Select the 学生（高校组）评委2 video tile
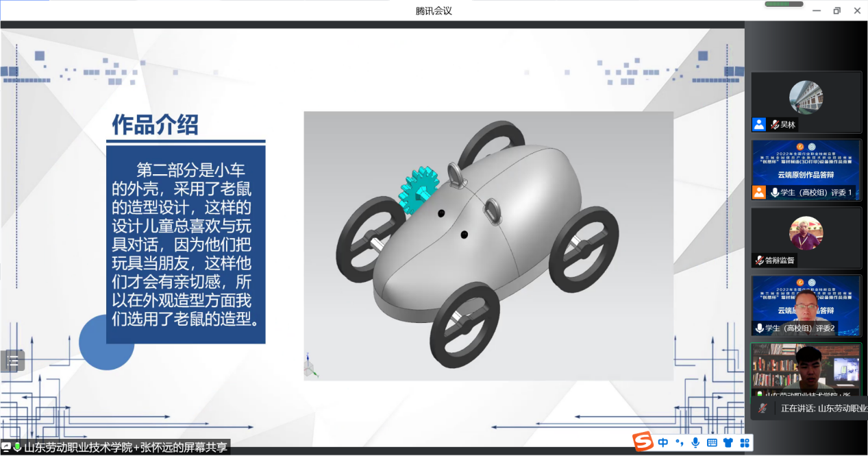868x456 pixels. tap(806, 305)
